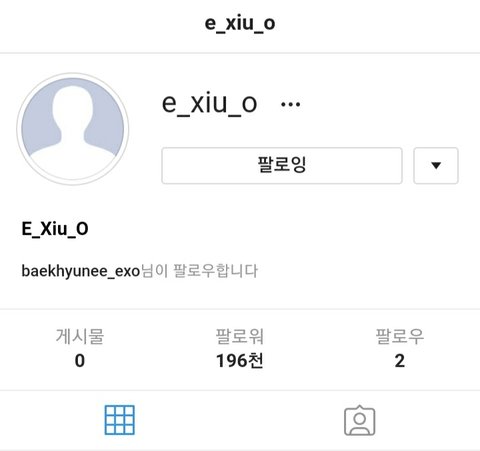Open baekhyunee_exo's profile link

point(81,271)
